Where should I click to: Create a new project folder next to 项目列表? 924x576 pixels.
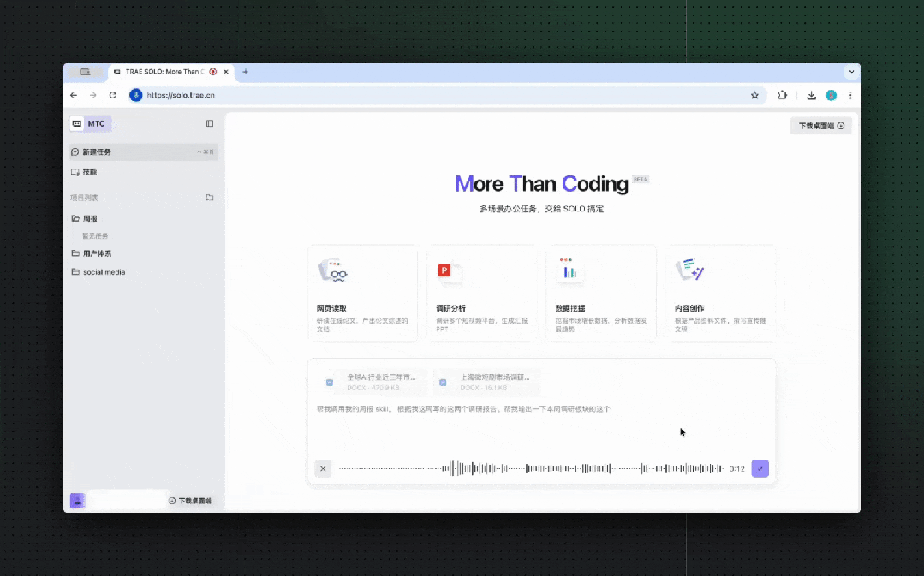click(x=209, y=198)
